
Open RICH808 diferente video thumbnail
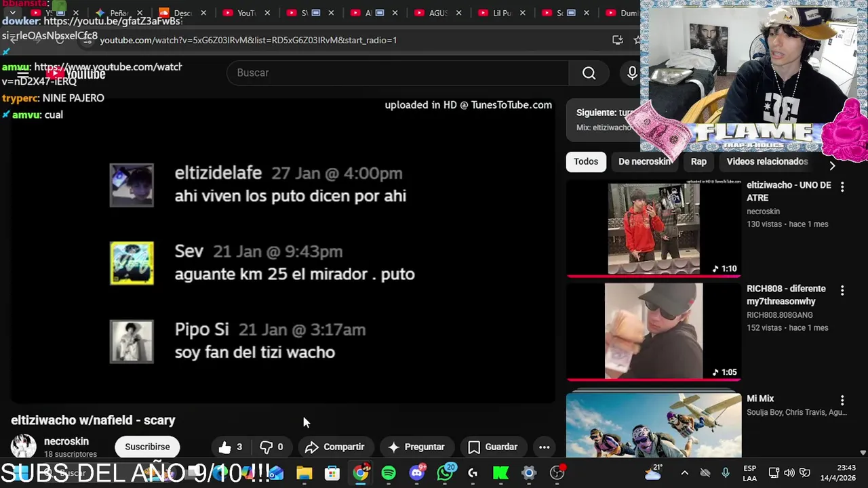654,331
